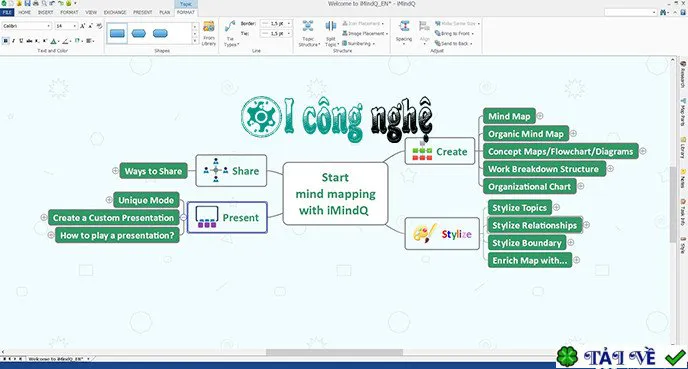Toggle superscript formatting
The image size is (688, 369).
point(44,41)
